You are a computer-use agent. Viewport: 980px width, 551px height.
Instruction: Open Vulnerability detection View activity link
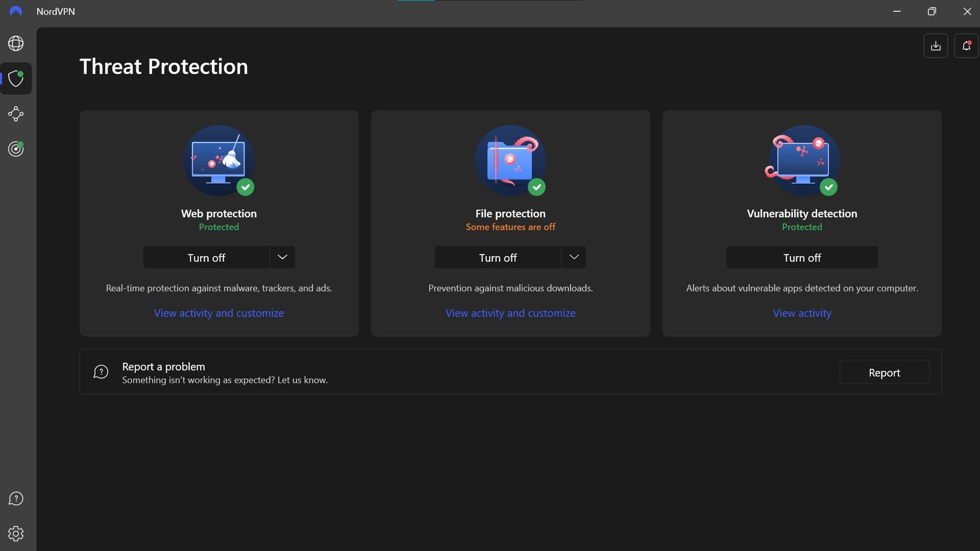coord(802,313)
